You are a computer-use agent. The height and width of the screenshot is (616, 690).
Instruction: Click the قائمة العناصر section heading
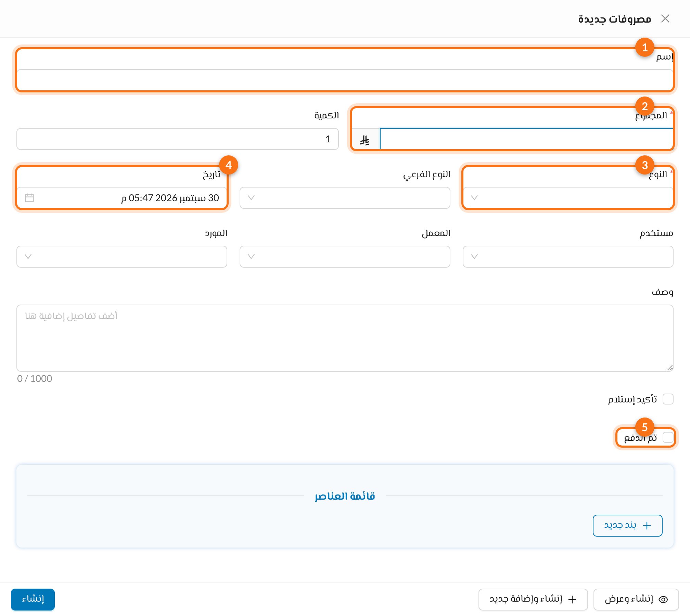tap(345, 496)
